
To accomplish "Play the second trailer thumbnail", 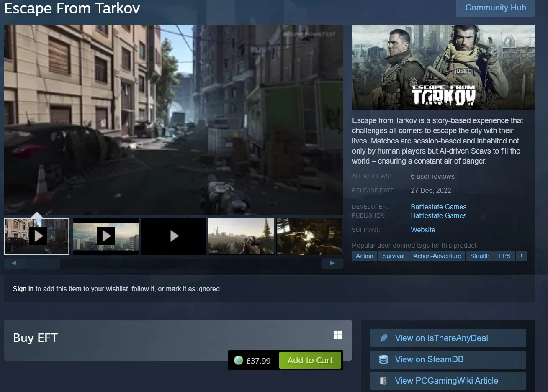I will 105,236.
